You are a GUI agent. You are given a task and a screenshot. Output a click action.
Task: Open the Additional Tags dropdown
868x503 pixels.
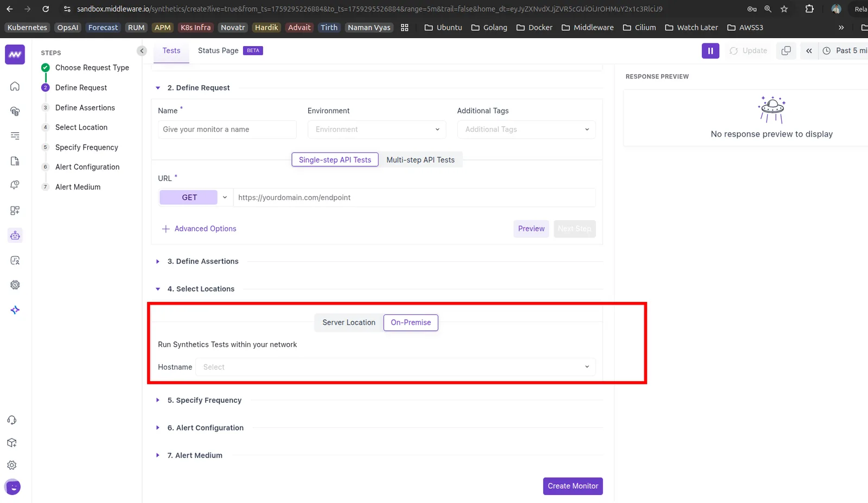click(526, 130)
